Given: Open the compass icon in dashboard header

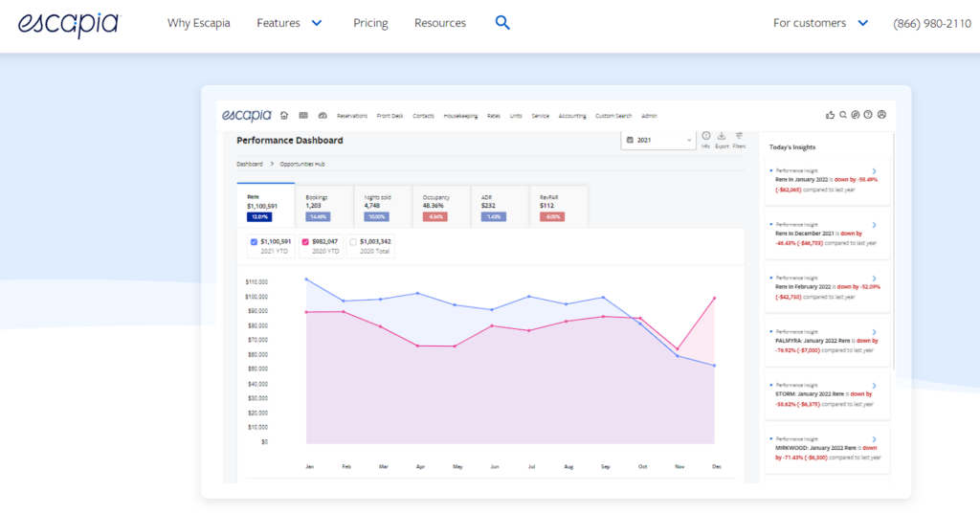Looking at the screenshot, I should (856, 115).
